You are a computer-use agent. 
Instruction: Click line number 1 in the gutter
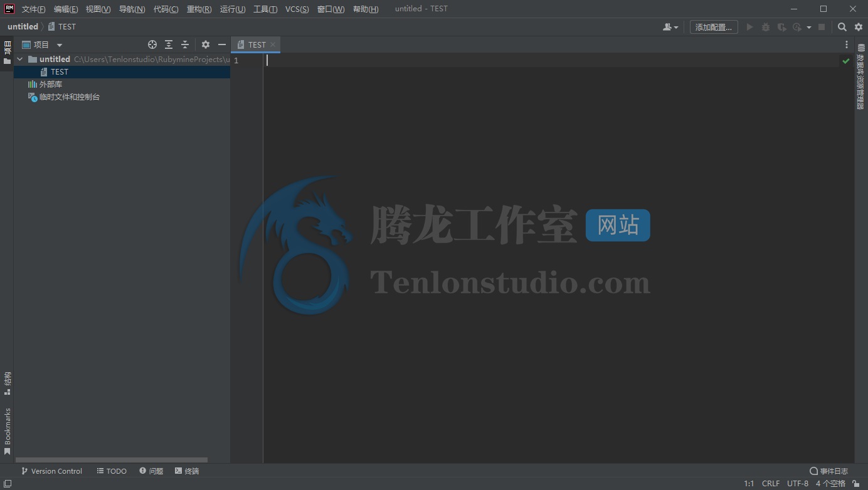tap(236, 61)
